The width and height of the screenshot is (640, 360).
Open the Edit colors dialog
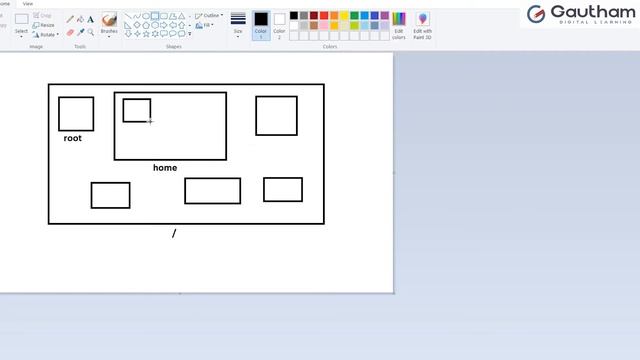[x=399, y=26]
